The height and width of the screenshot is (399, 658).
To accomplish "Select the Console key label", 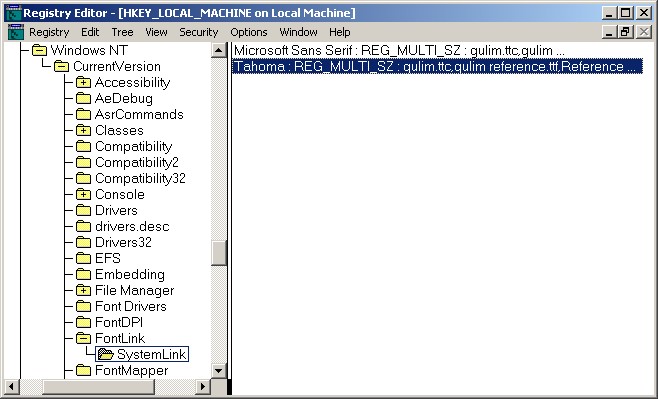I will coord(120,195).
